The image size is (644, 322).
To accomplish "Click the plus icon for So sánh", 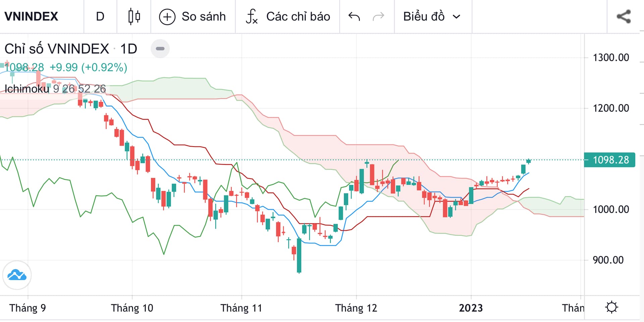I will 167,16.
